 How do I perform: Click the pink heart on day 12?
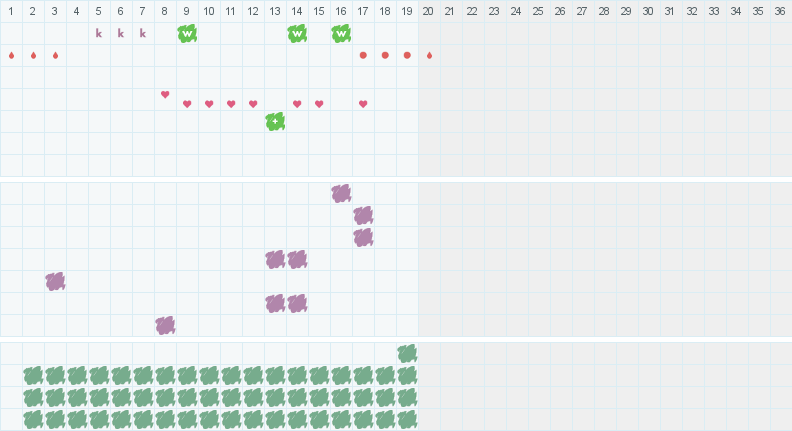click(x=253, y=104)
